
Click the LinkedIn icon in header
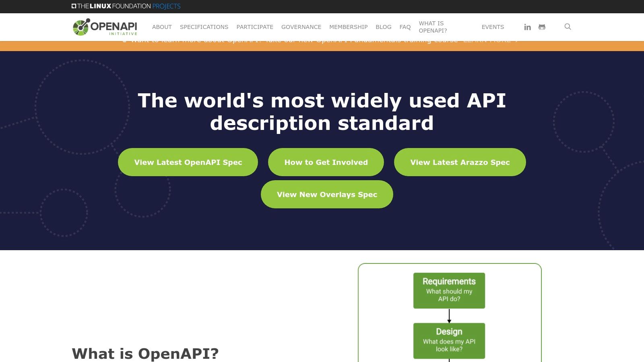point(527,27)
